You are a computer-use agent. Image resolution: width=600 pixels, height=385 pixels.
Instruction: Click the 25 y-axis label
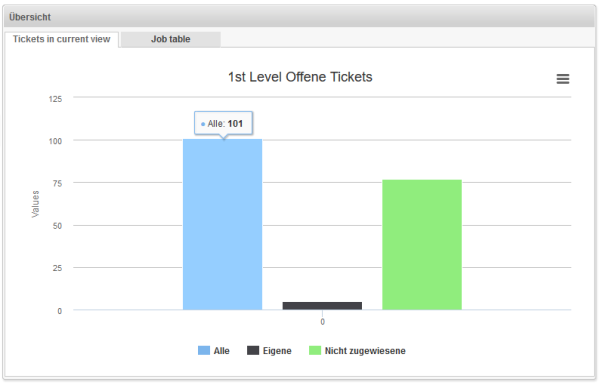pos(57,268)
